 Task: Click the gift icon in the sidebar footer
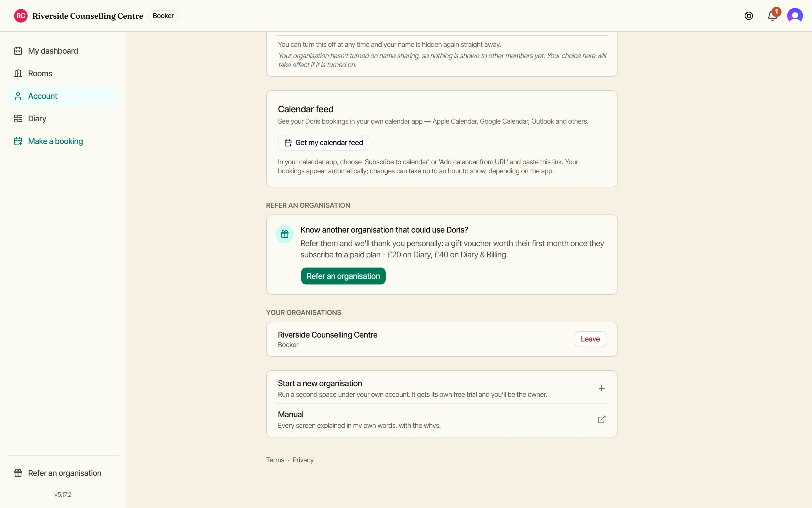(x=18, y=473)
